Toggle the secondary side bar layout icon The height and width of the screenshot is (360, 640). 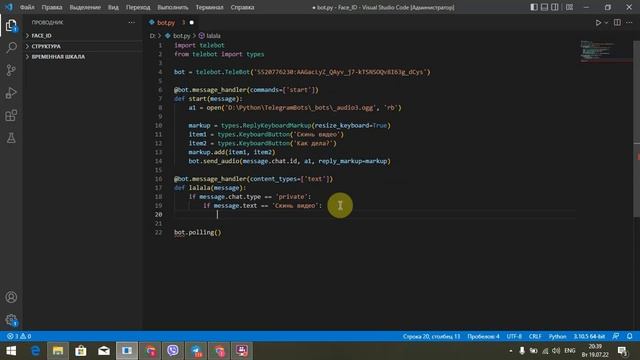pyautogui.click(x=555, y=7)
